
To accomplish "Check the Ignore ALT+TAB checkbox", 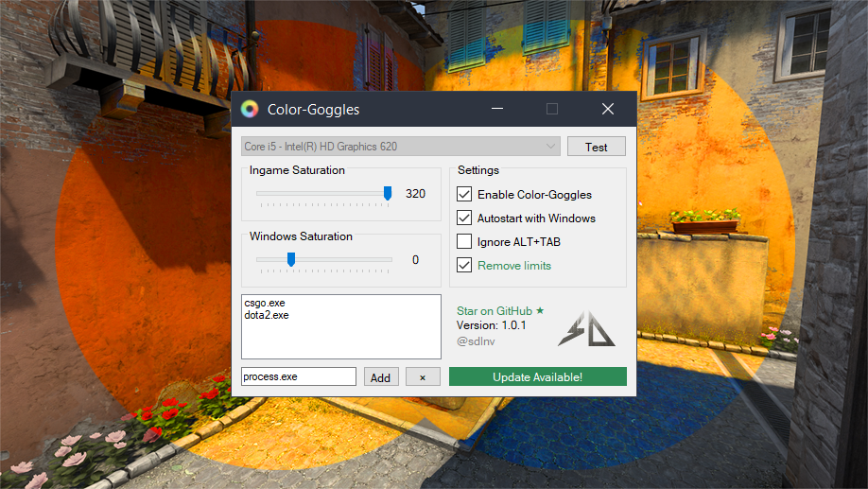I will [x=464, y=241].
